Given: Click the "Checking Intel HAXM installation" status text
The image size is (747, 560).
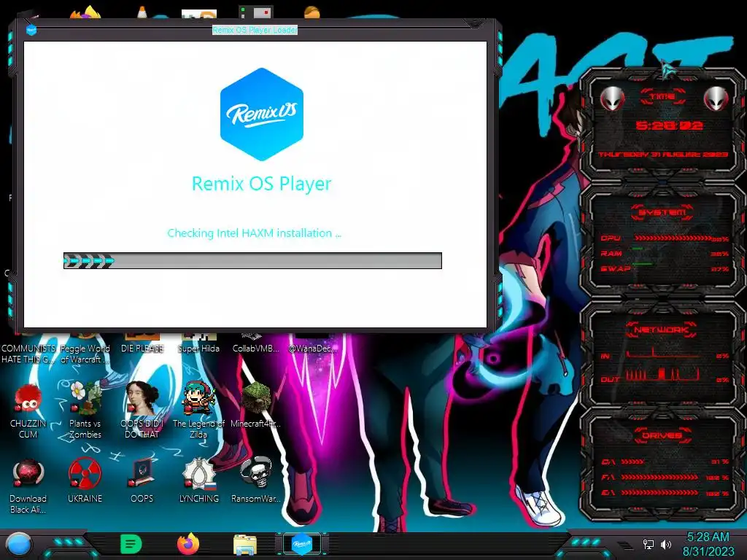Looking at the screenshot, I should (254, 233).
